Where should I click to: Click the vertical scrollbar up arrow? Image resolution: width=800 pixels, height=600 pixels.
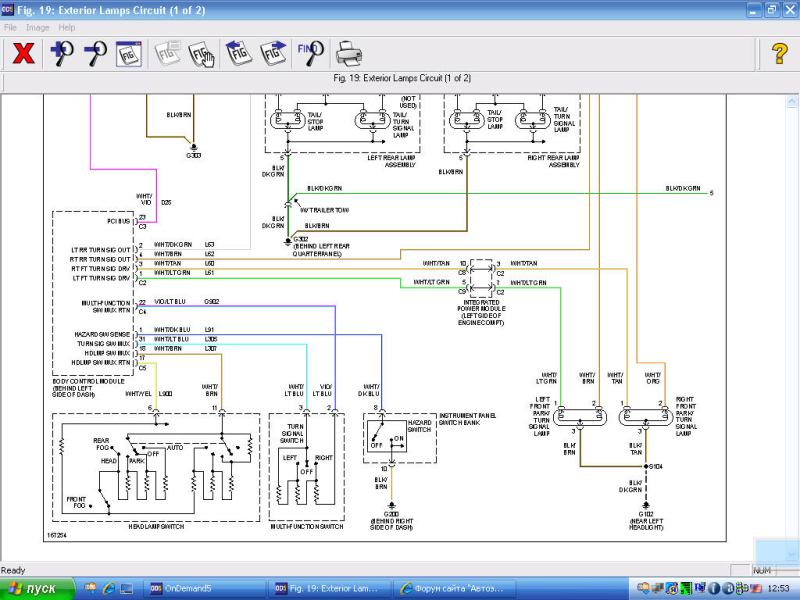coord(792,102)
